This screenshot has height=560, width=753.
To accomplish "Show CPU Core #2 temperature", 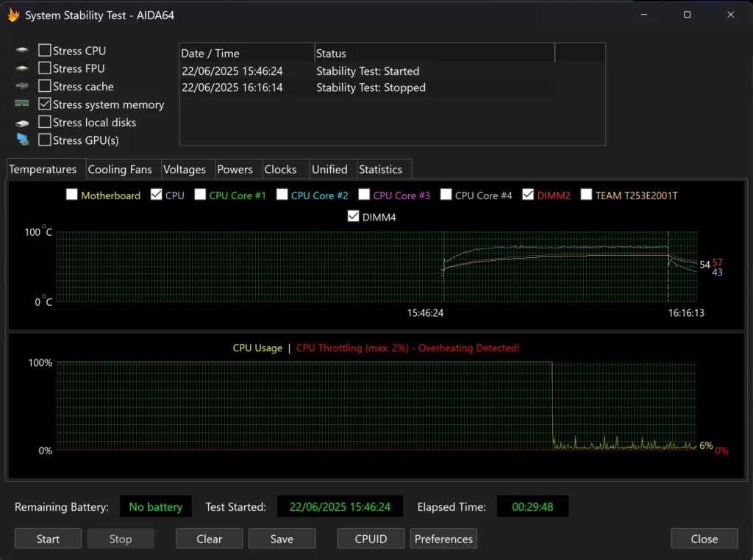I will [282, 194].
